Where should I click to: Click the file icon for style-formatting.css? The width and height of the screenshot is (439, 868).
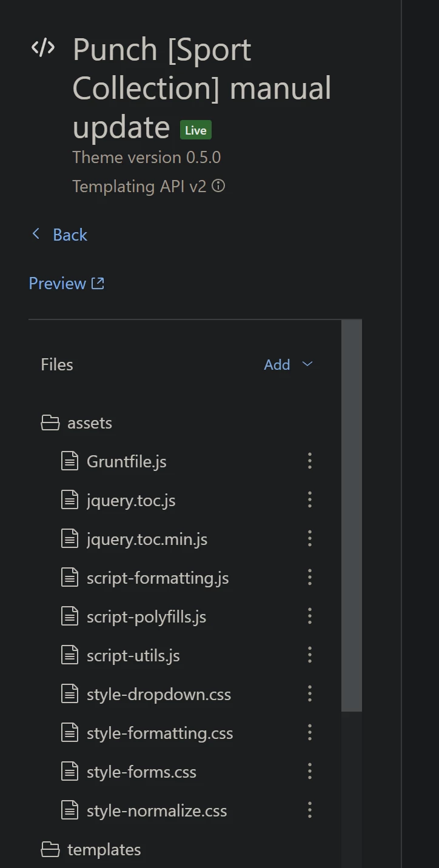click(x=70, y=733)
